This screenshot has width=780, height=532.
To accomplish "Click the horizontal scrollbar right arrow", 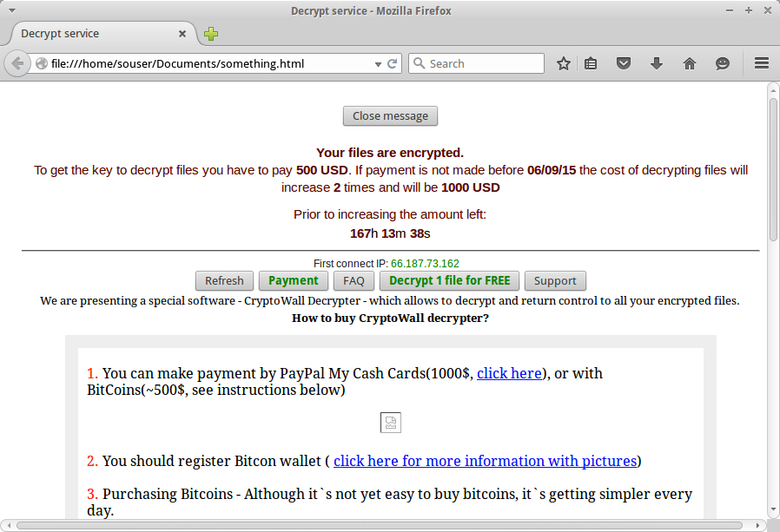I will [757, 526].
